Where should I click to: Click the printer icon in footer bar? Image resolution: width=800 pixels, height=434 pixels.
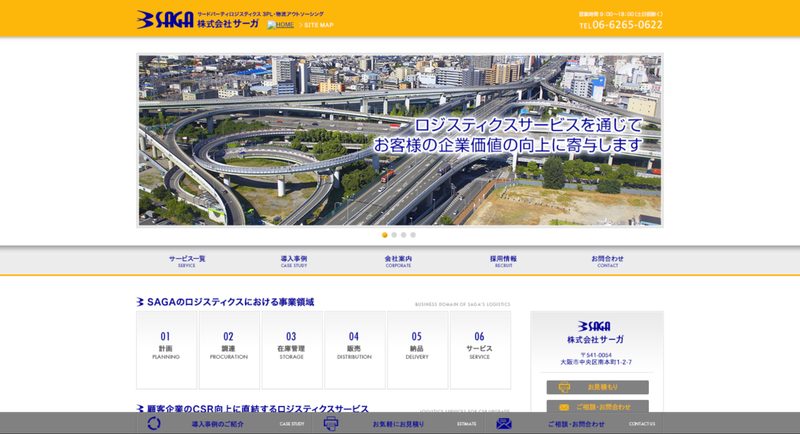(331, 423)
